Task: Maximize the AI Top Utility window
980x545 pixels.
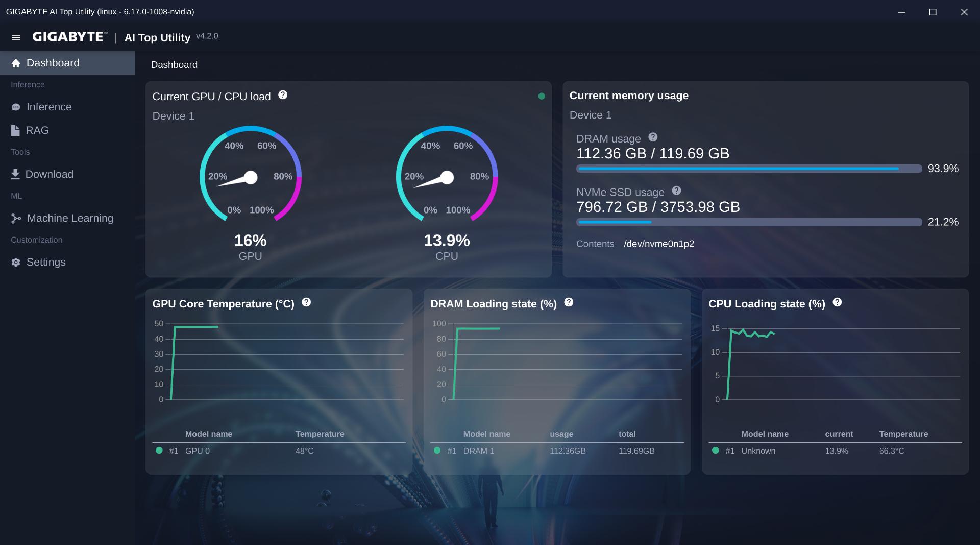Action: pos(933,12)
